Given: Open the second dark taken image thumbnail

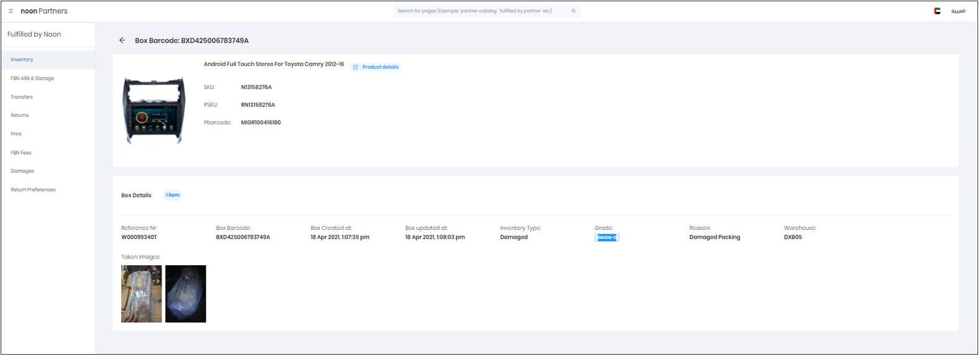Looking at the screenshot, I should (x=186, y=294).
